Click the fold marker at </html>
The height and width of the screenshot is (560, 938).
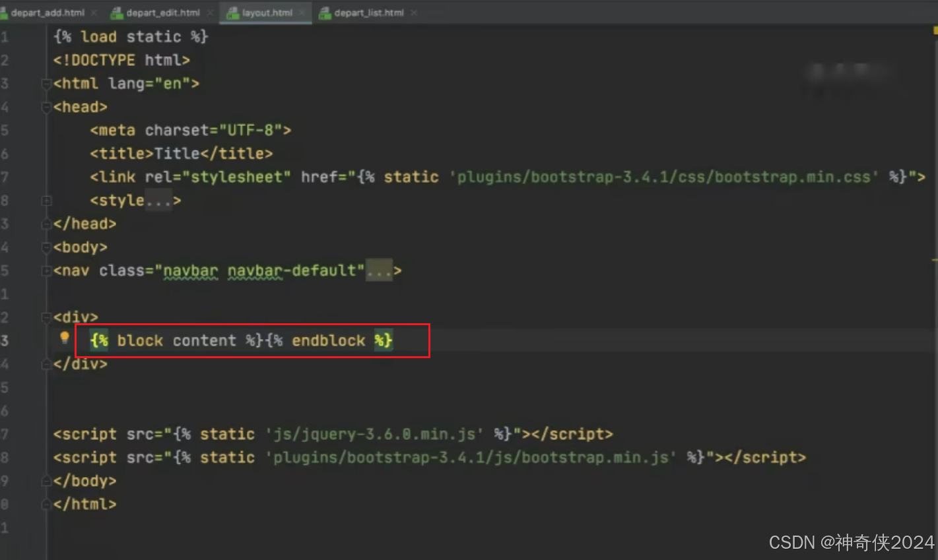tap(46, 505)
